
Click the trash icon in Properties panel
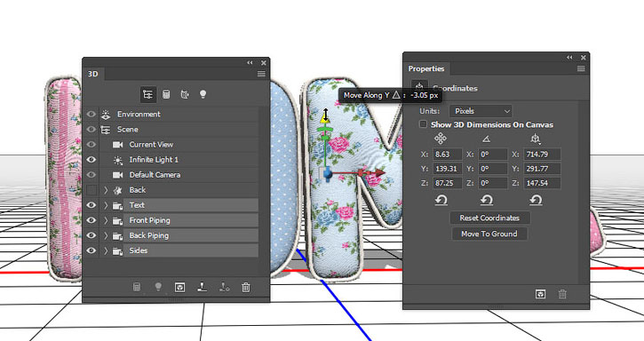tap(562, 294)
